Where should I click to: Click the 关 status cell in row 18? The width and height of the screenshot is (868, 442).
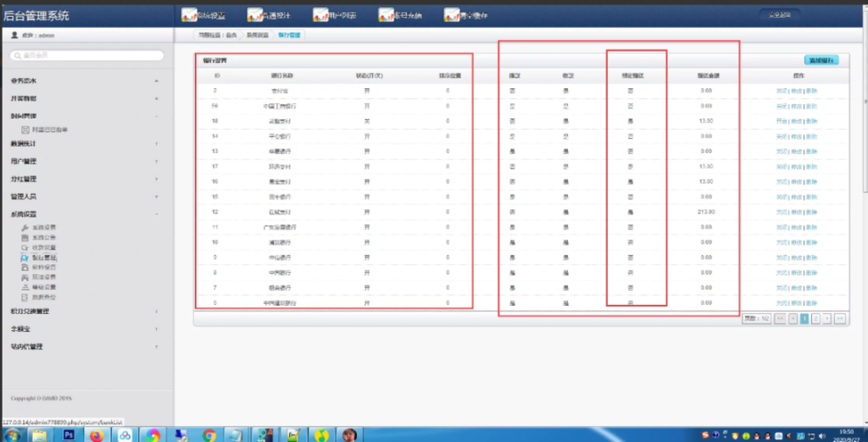pos(366,121)
